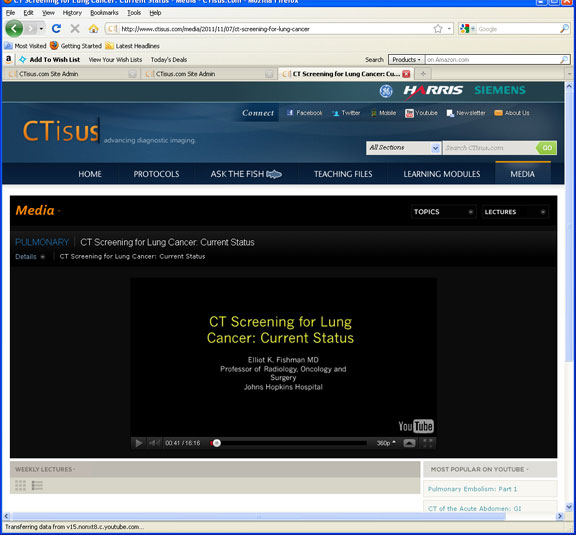Image resolution: width=576 pixels, height=535 pixels.
Task: Switch weekly lectures to list view
Action: pyautogui.click(x=37, y=485)
